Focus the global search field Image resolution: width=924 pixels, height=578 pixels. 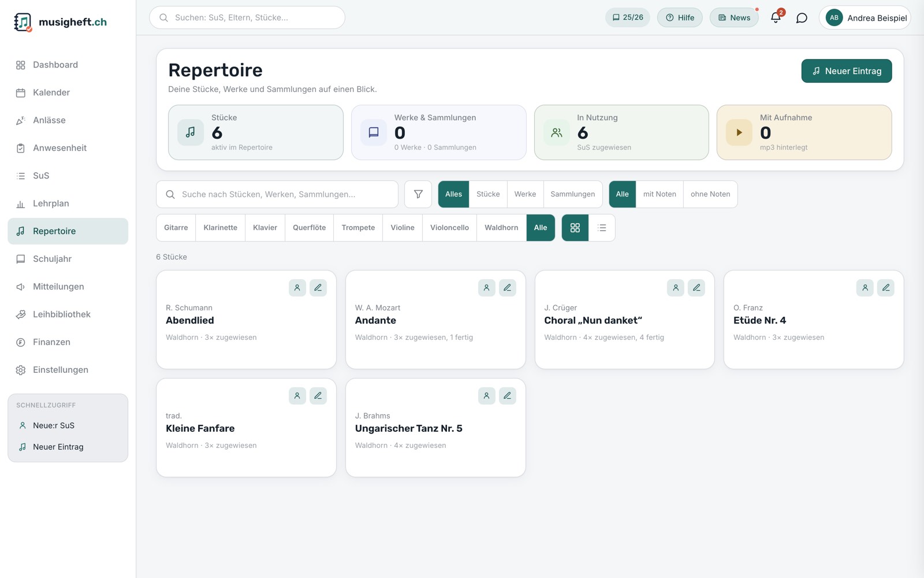pos(247,17)
